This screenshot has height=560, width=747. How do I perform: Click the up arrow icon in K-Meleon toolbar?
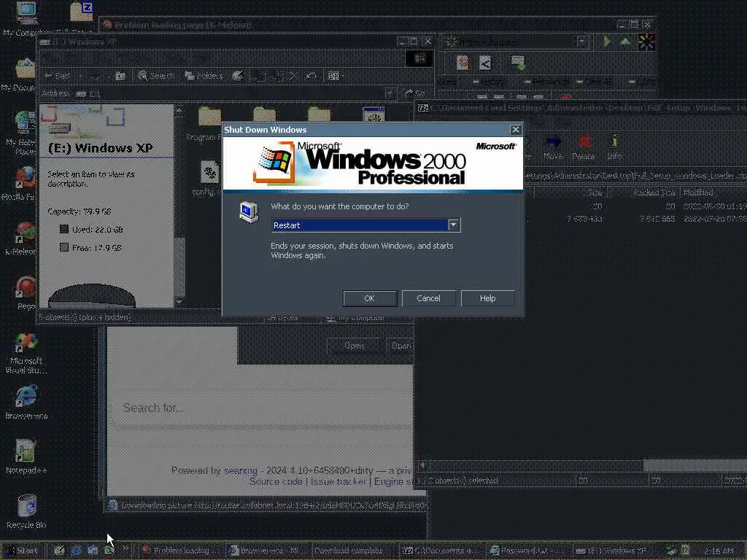(x=625, y=42)
